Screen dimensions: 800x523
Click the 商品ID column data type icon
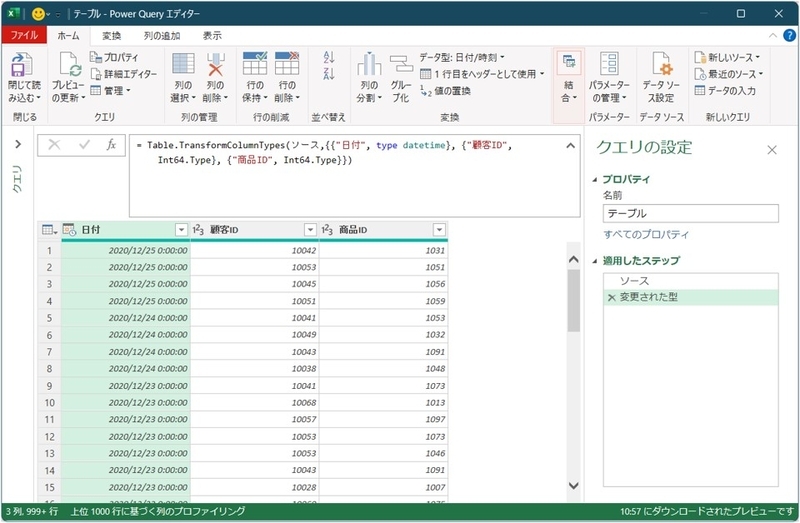(x=327, y=230)
